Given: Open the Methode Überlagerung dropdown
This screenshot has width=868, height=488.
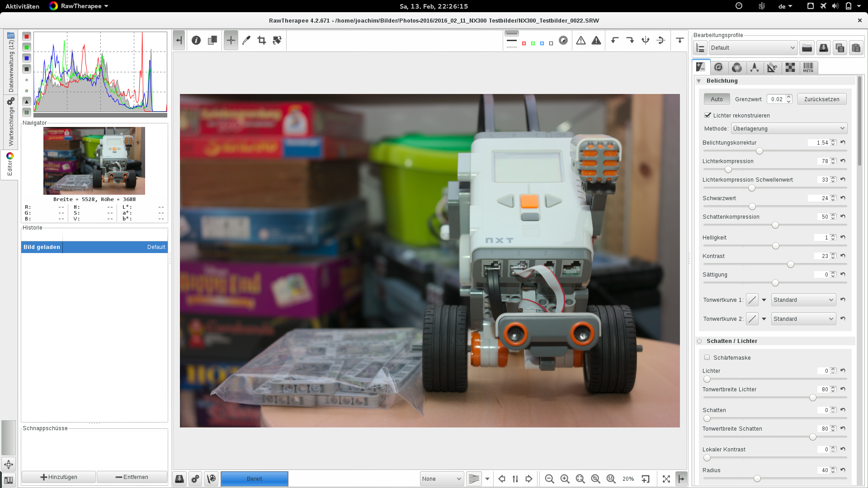Looking at the screenshot, I should (x=788, y=129).
